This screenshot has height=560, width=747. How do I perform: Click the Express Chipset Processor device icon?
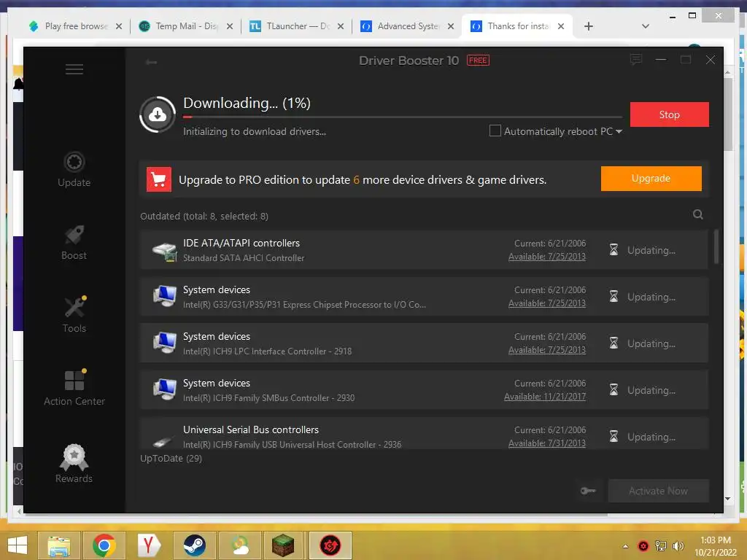pos(165,296)
